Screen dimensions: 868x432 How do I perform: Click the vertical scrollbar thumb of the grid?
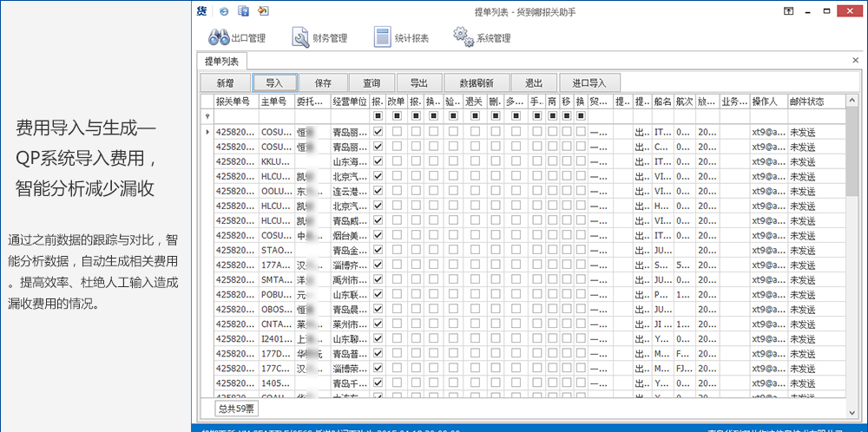pos(852,150)
